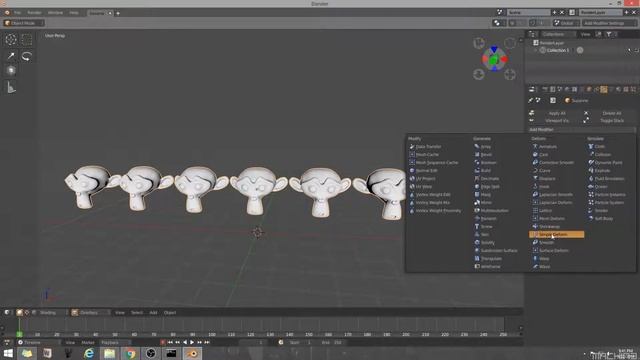
Task: Expand Collection 1 in outliner
Action: click(536, 50)
